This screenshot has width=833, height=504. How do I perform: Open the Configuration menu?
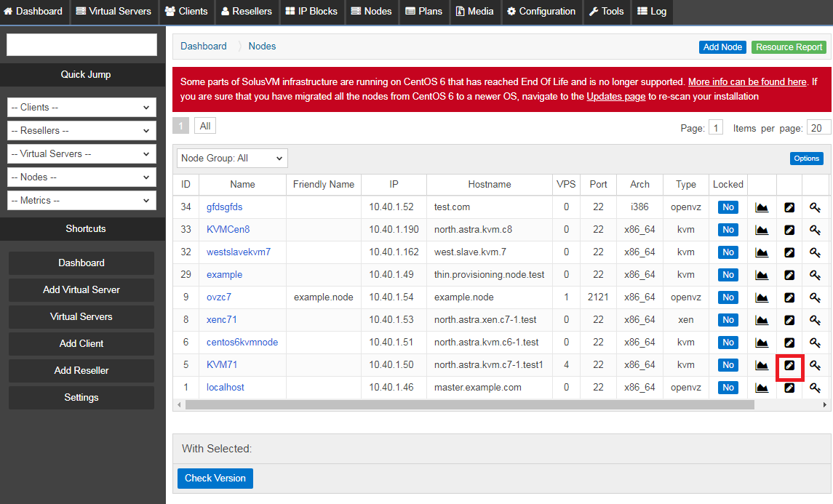point(541,12)
